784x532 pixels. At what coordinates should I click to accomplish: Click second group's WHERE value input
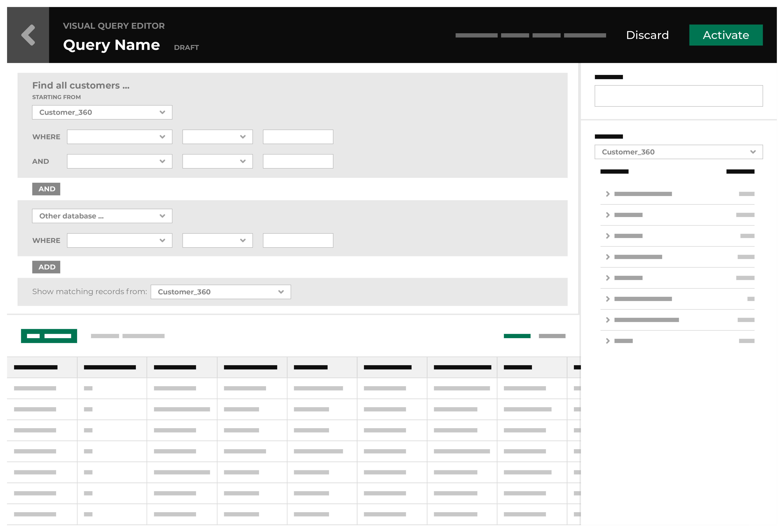[298, 240]
